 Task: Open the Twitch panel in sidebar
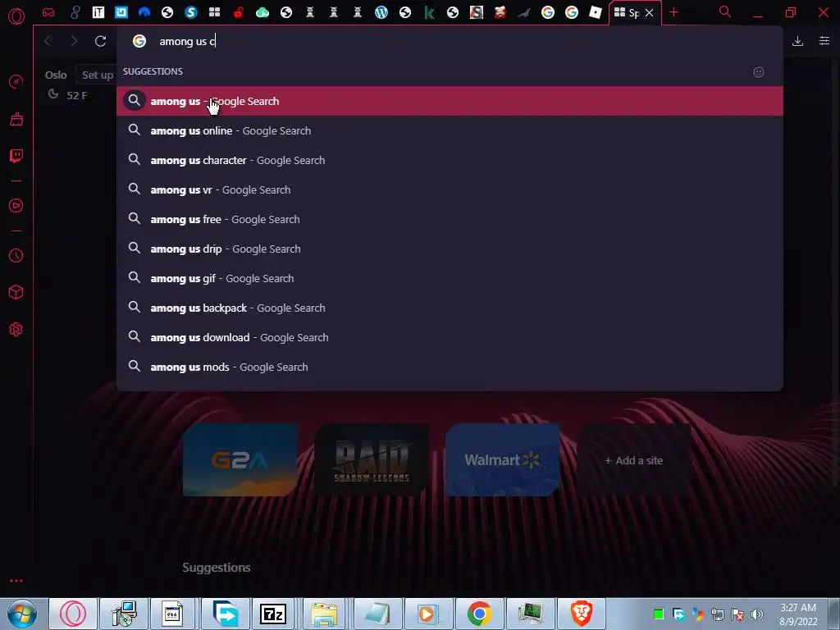(x=16, y=156)
